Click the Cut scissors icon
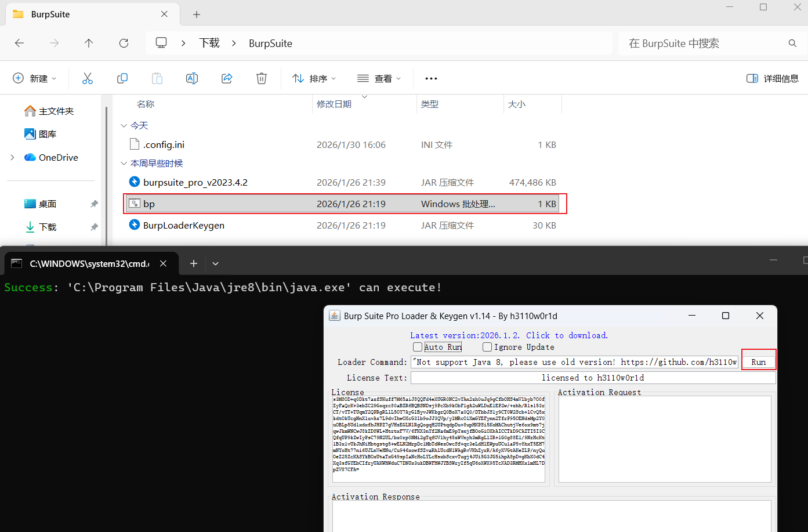Image resolution: width=808 pixels, height=532 pixels. coord(88,78)
